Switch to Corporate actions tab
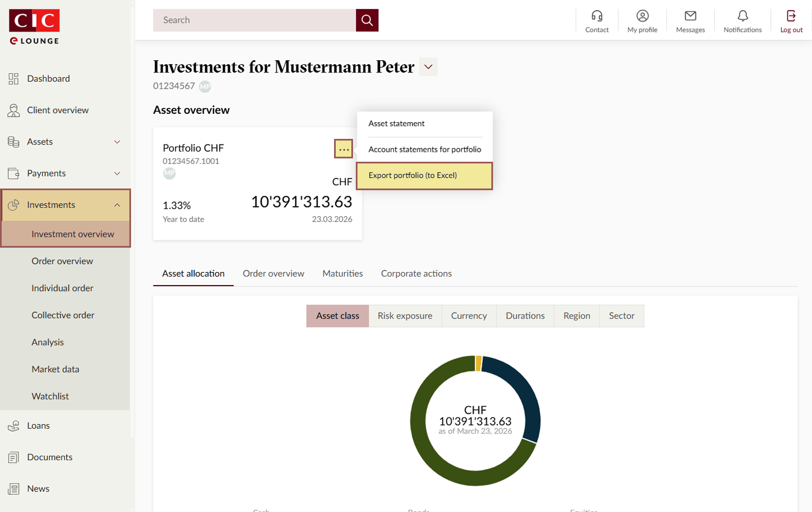Image resolution: width=812 pixels, height=512 pixels. (x=416, y=273)
